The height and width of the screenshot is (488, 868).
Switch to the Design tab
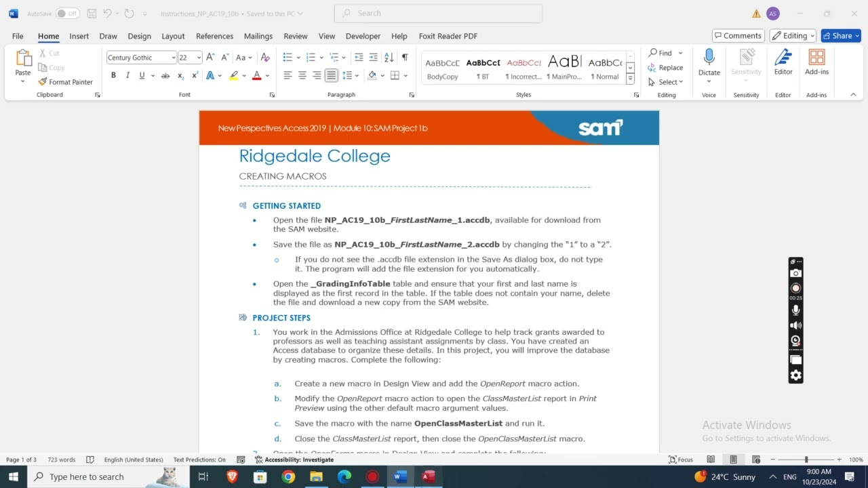point(140,36)
